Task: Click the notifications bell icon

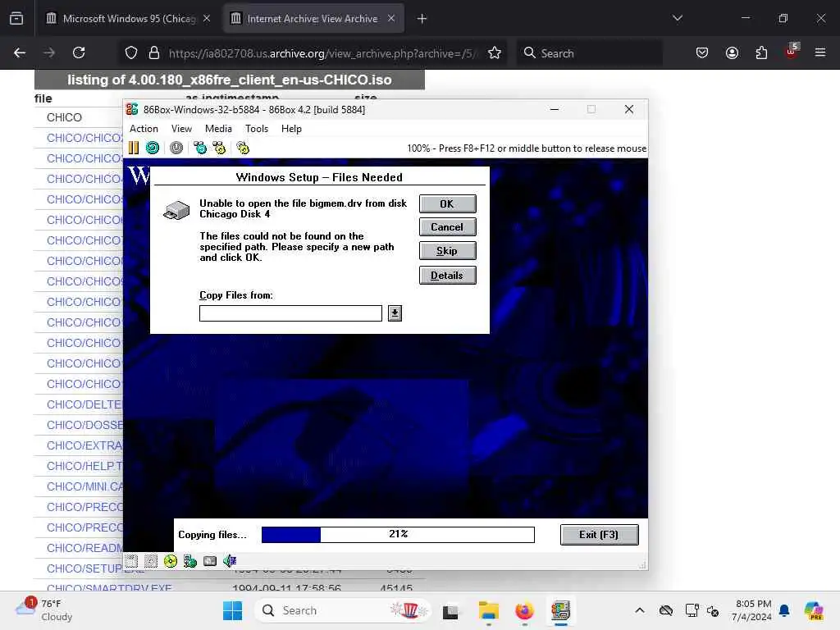Action: pyautogui.click(x=784, y=610)
